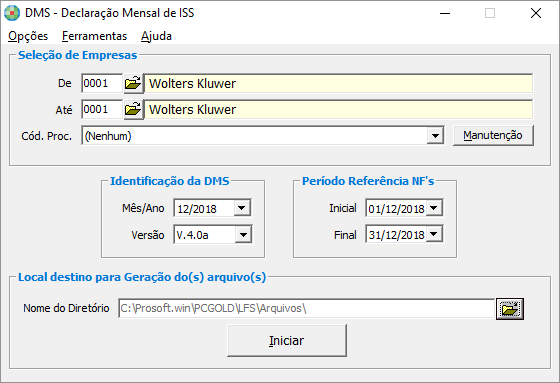This screenshot has height=383, width=560.
Task: Click the Nome do Diretório path field
Action: [x=306, y=308]
